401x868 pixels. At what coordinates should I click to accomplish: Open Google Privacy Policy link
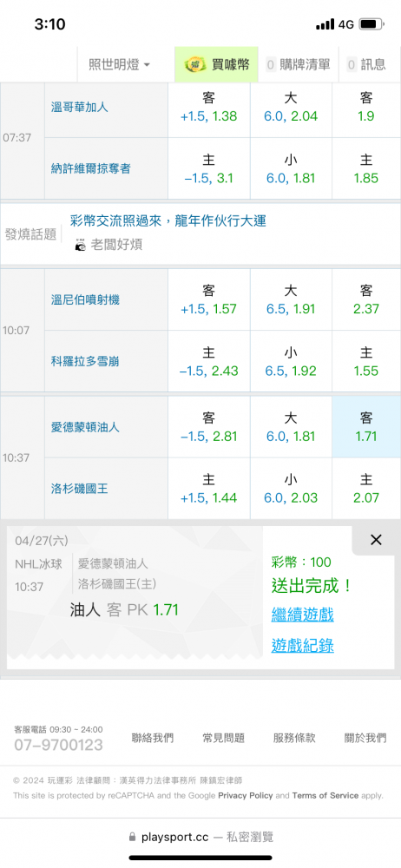[246, 795]
